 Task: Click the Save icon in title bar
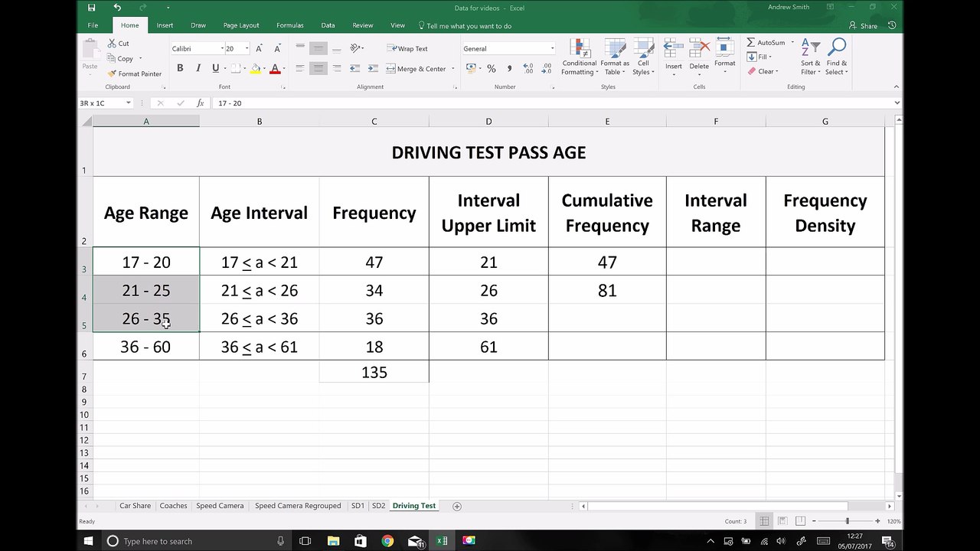pyautogui.click(x=92, y=8)
